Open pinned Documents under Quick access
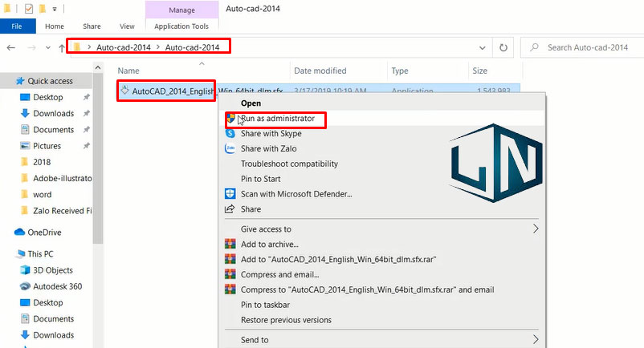The image size is (644, 348). coord(53,130)
